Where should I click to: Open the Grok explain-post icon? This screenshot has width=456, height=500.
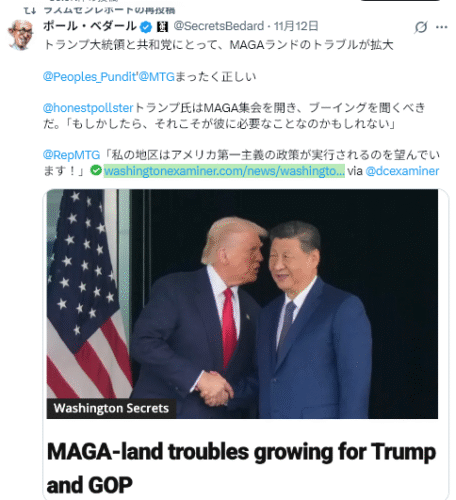click(421, 27)
